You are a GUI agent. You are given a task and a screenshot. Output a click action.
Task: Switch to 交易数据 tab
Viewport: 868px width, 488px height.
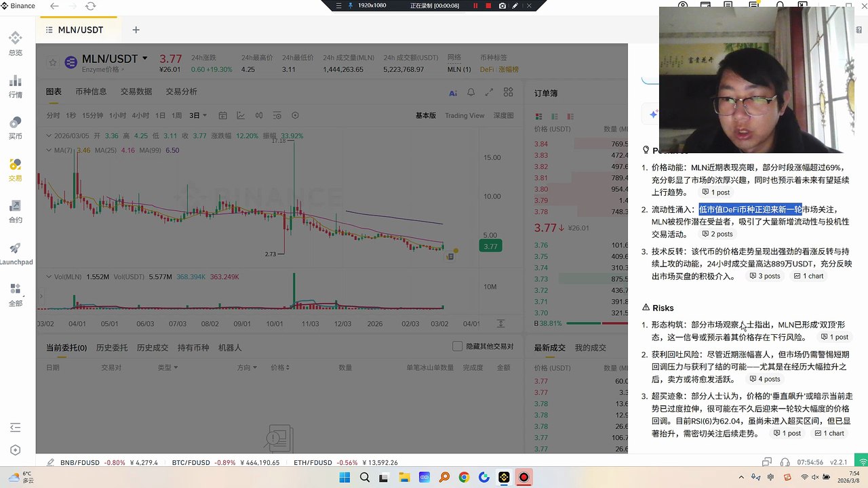pos(136,92)
